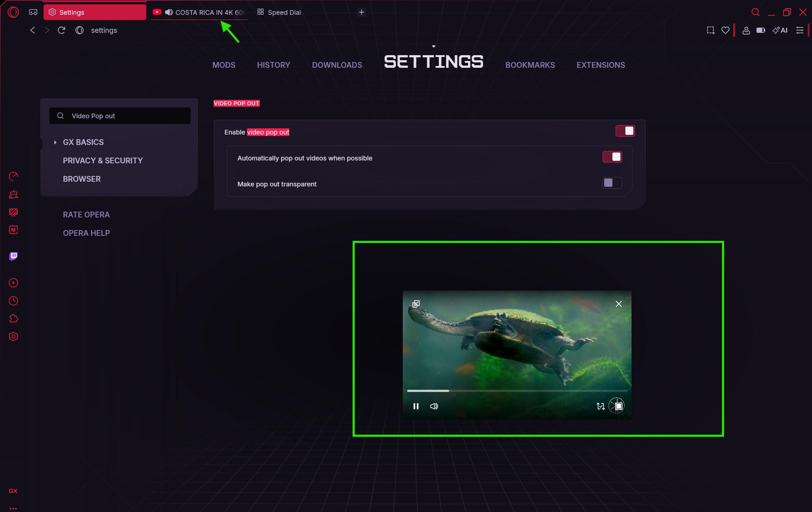The height and width of the screenshot is (512, 812).
Task: Open the GX Control speedometer icon
Action: pos(13,176)
